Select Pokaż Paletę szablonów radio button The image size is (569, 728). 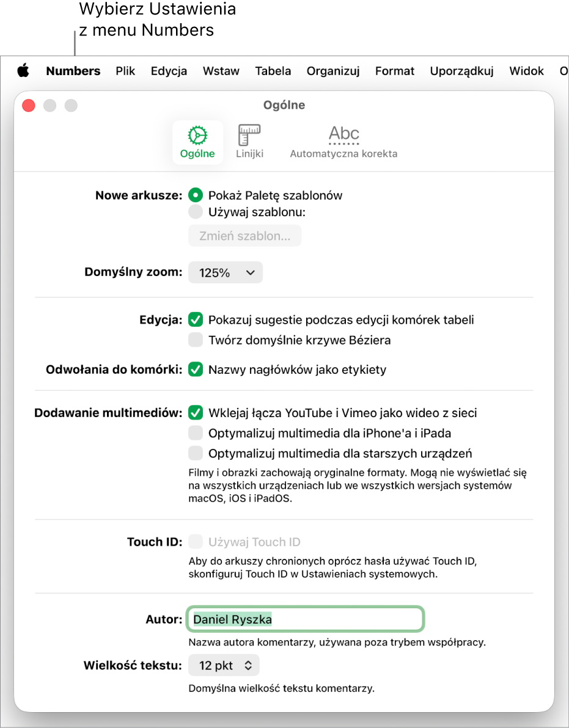point(196,195)
